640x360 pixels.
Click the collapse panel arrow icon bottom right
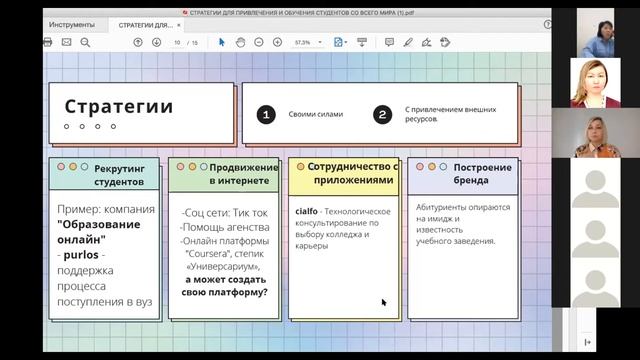(587, 342)
